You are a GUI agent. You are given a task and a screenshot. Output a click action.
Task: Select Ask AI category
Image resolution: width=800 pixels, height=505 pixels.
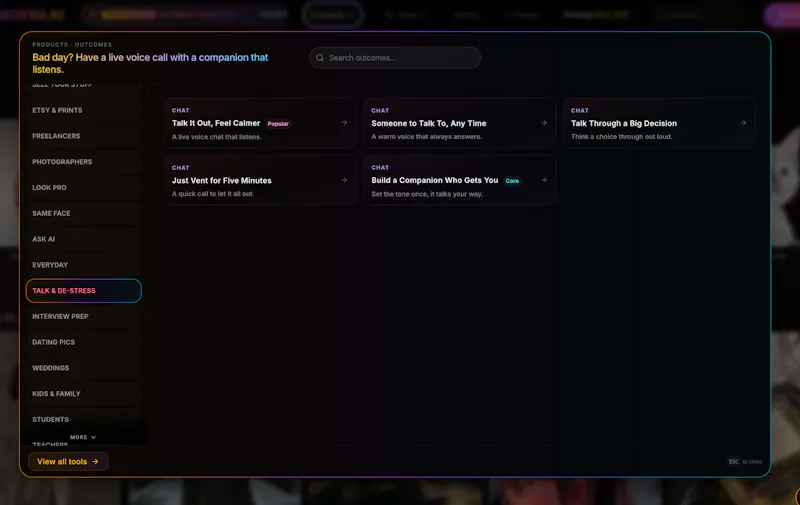tap(84, 239)
